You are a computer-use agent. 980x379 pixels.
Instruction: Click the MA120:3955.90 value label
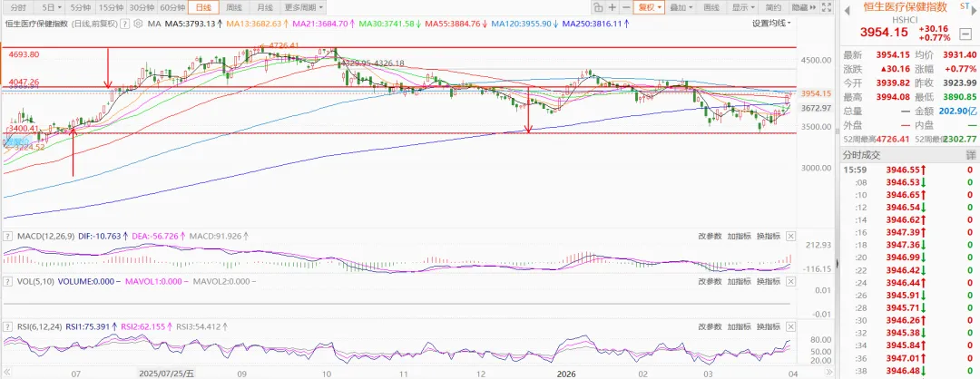(x=524, y=24)
